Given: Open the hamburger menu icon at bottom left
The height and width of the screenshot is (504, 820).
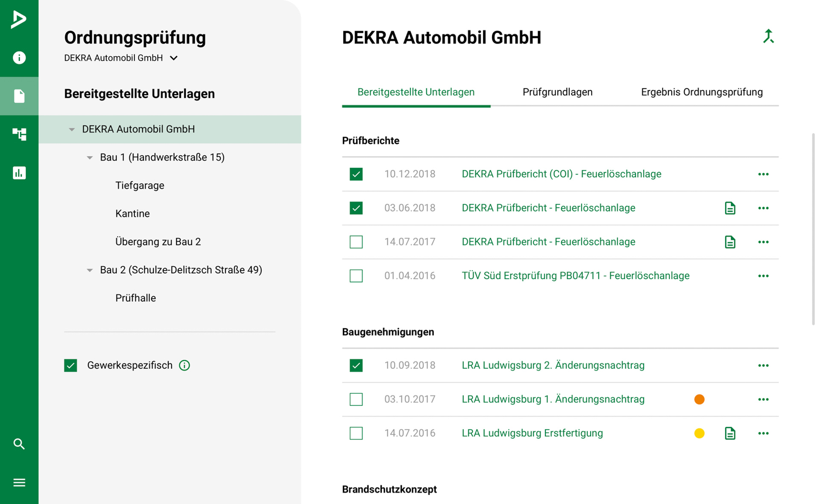Looking at the screenshot, I should coord(19,483).
